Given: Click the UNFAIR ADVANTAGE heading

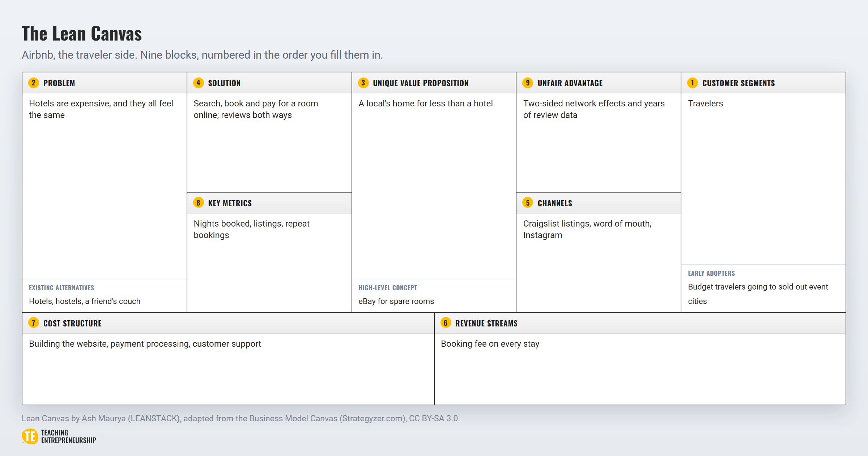Looking at the screenshot, I should pyautogui.click(x=570, y=83).
